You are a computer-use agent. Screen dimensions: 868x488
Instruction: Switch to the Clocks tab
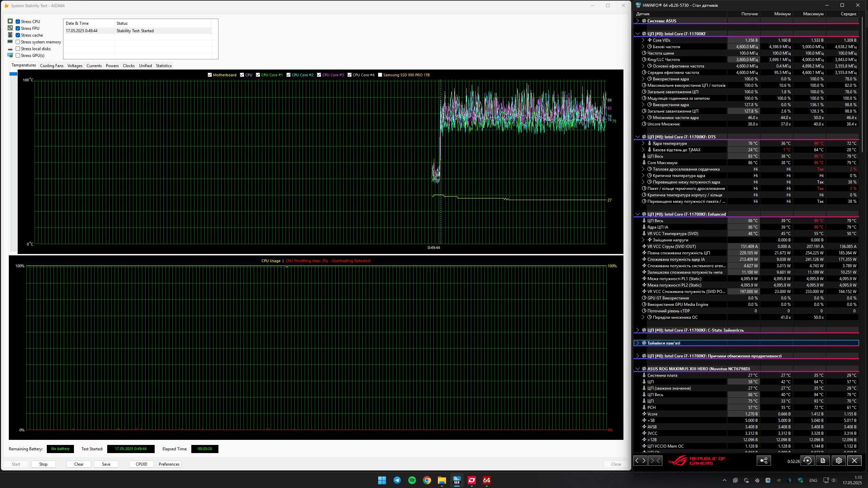pyautogui.click(x=129, y=65)
